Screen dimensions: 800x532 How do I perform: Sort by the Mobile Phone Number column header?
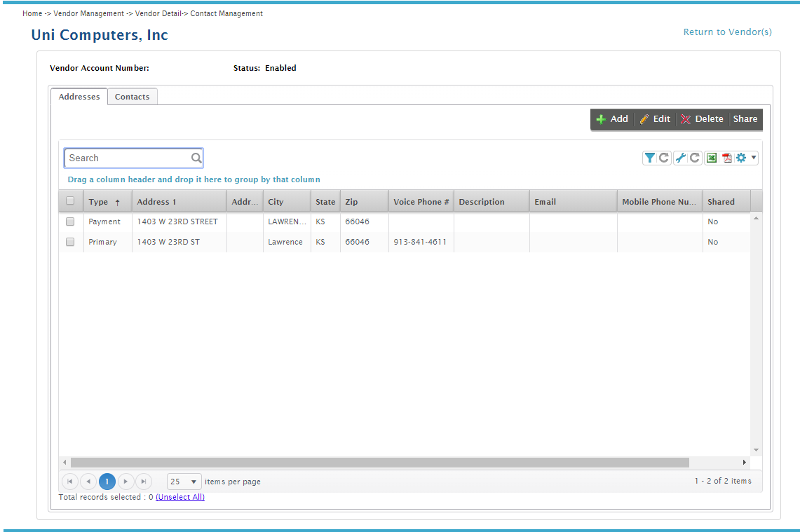(x=660, y=201)
